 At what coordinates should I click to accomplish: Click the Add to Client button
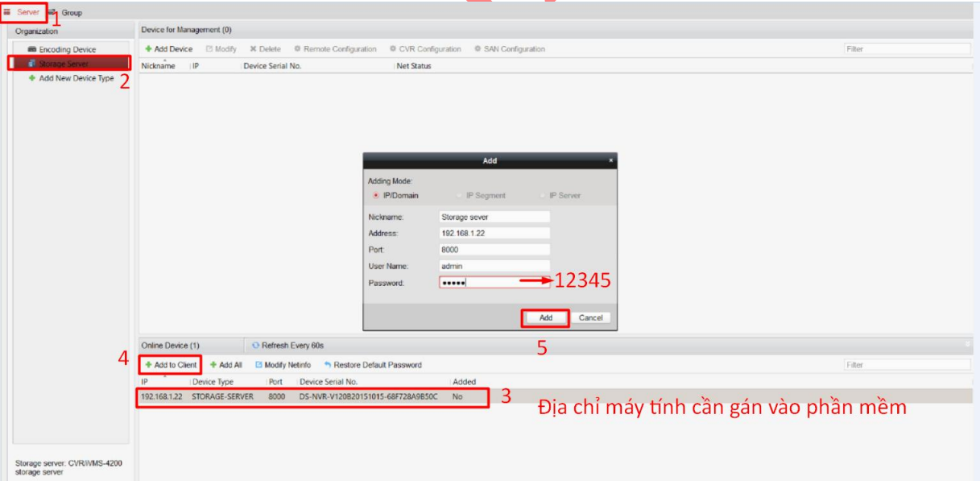tap(171, 365)
